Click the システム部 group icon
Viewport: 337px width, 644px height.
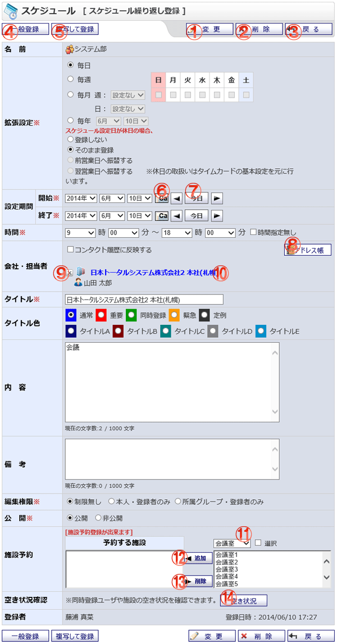(x=70, y=49)
